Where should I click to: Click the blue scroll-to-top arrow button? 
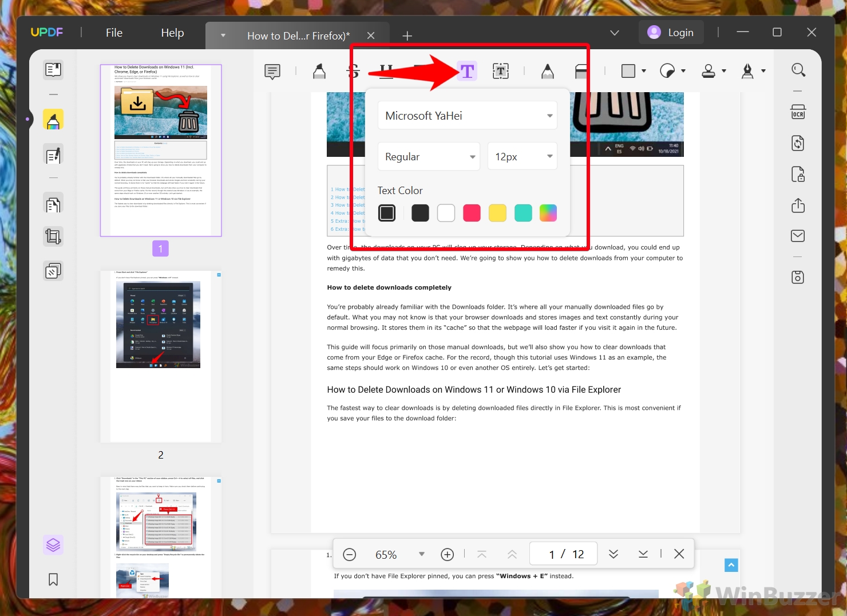tap(731, 565)
